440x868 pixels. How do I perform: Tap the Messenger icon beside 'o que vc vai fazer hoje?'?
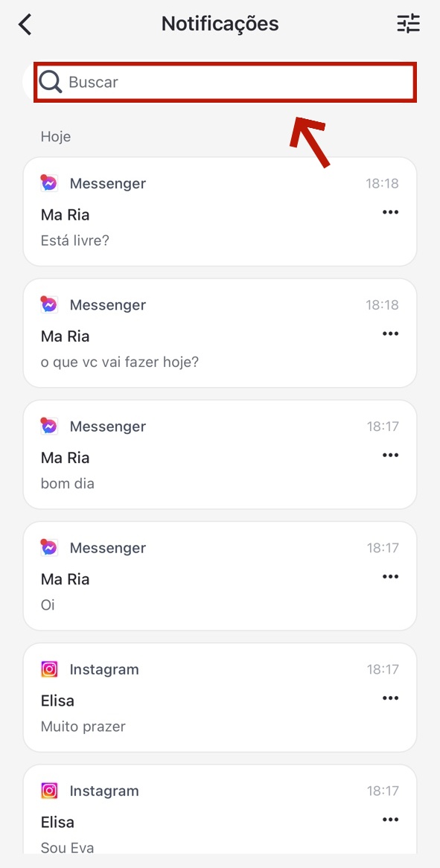point(48,304)
